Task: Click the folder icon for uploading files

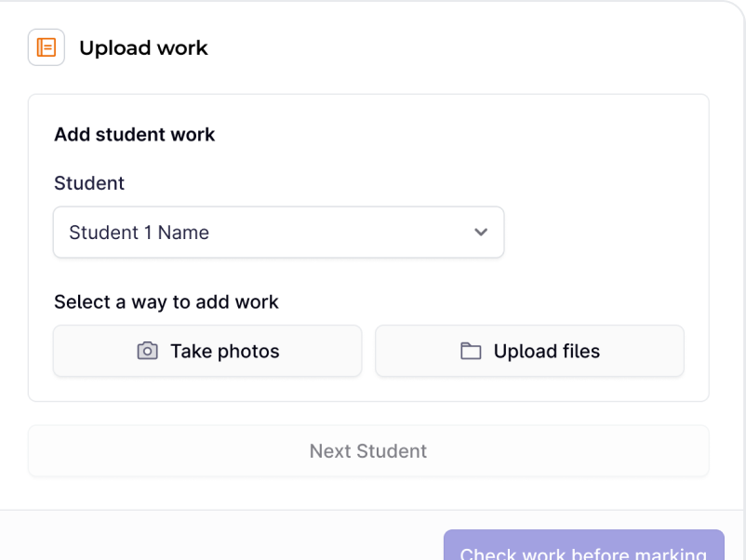Action: [x=471, y=351]
